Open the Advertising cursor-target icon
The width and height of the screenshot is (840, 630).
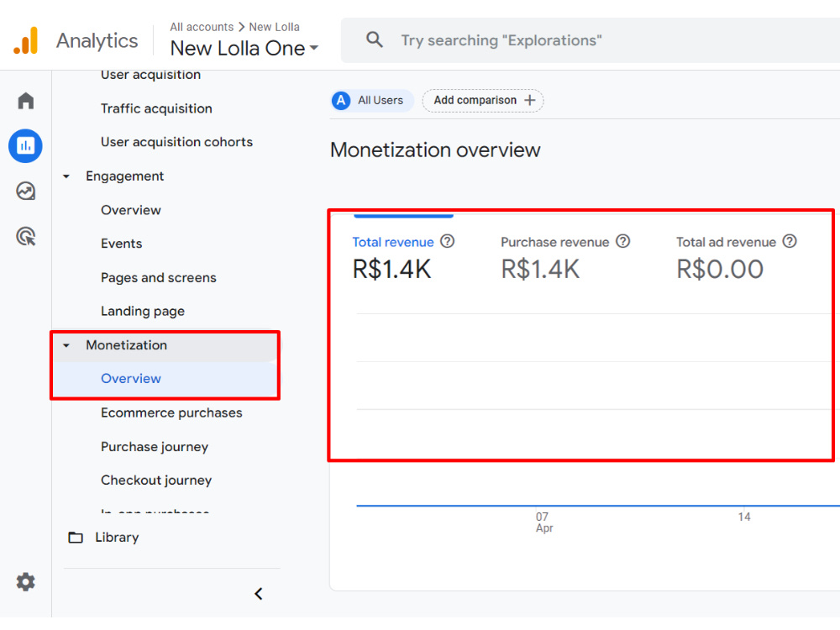coord(26,236)
